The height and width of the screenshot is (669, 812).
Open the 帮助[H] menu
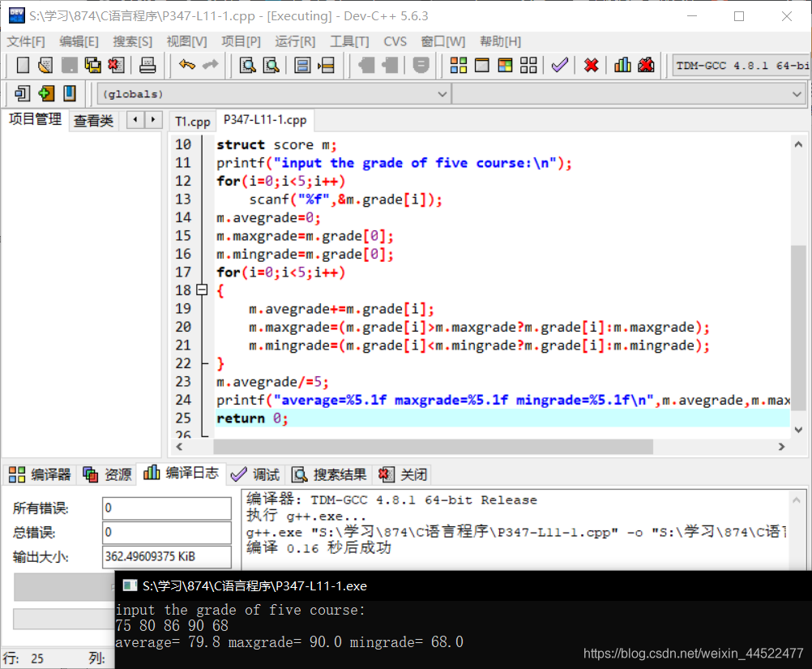(x=500, y=41)
